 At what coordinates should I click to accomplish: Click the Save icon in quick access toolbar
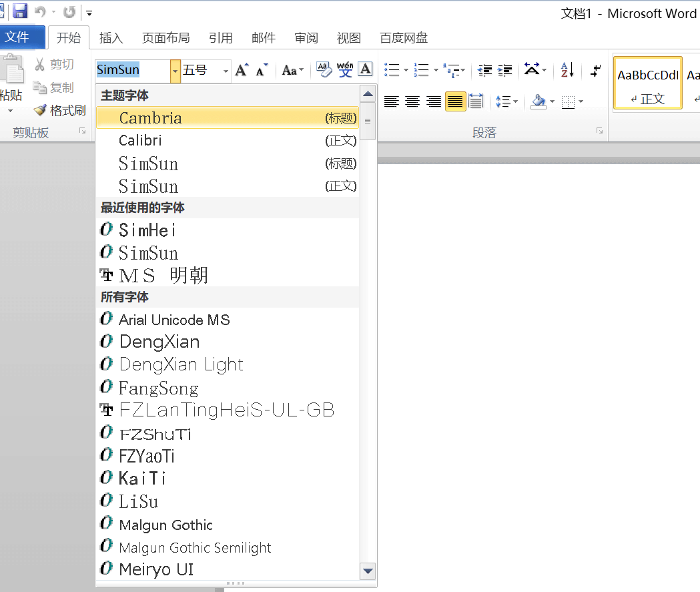pos(19,11)
